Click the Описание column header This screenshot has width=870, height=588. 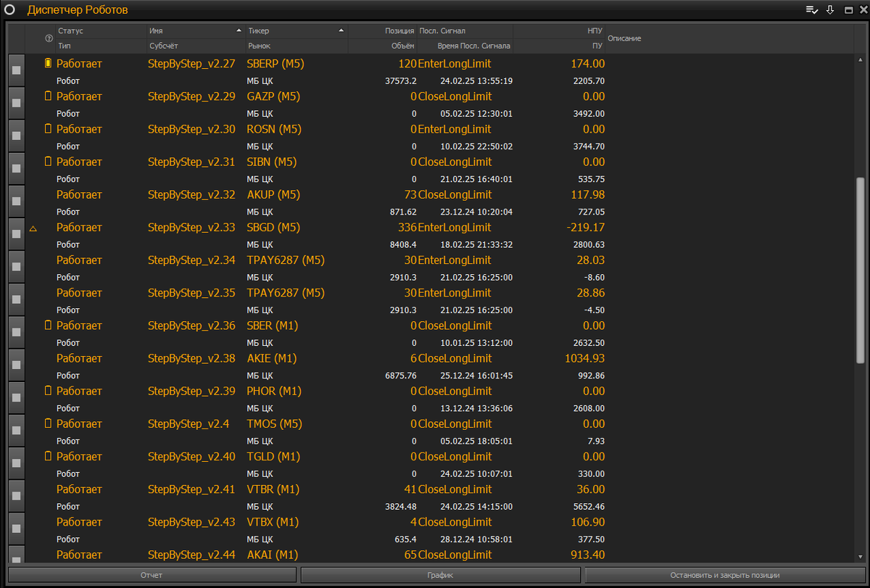pyautogui.click(x=624, y=38)
